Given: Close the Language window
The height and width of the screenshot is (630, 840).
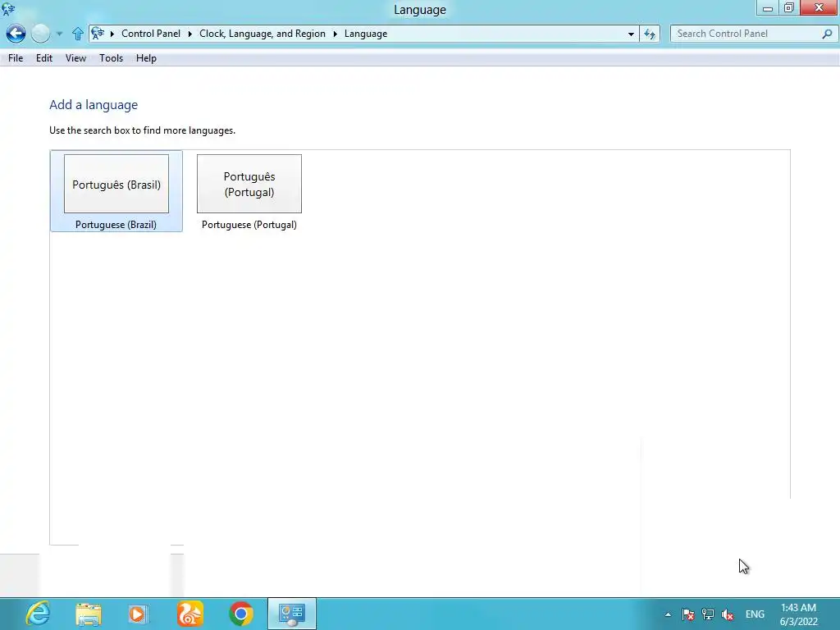Looking at the screenshot, I should click(819, 7).
